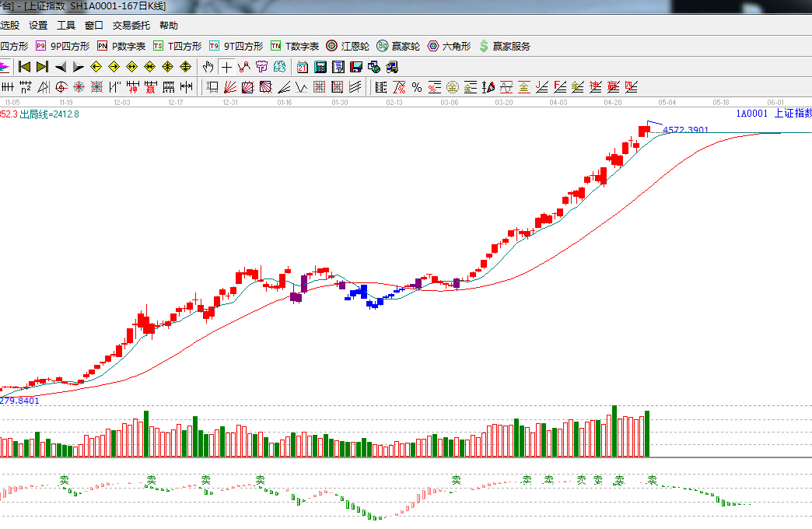The width and height of the screenshot is (812, 529).
Task: Open the 工具 menu
Action: 66,25
